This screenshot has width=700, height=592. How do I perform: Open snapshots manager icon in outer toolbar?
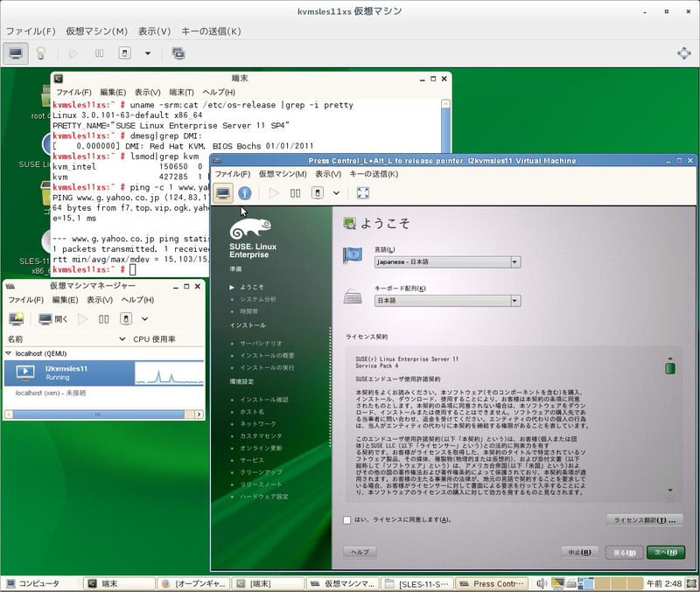(x=178, y=53)
